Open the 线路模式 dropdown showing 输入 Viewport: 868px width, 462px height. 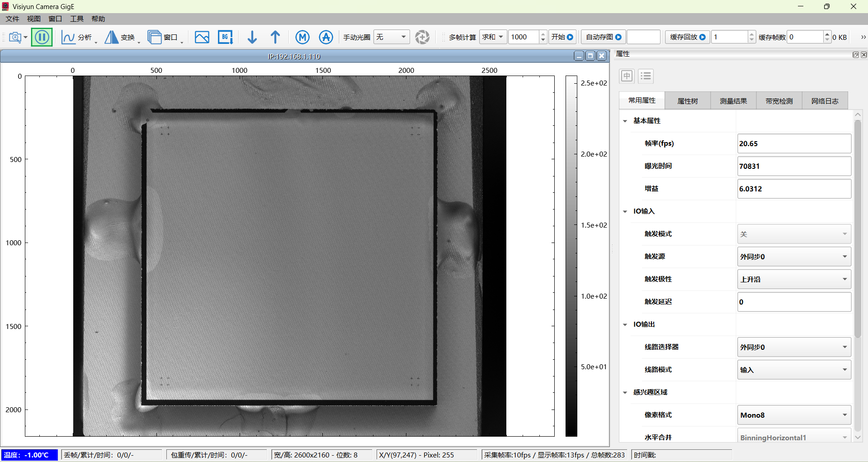(794, 370)
